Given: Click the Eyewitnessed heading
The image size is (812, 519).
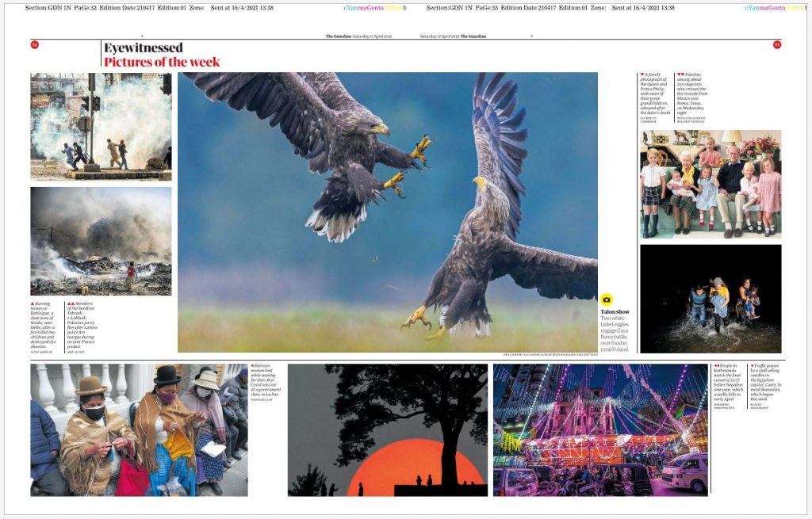Looking at the screenshot, I should 143,48.
